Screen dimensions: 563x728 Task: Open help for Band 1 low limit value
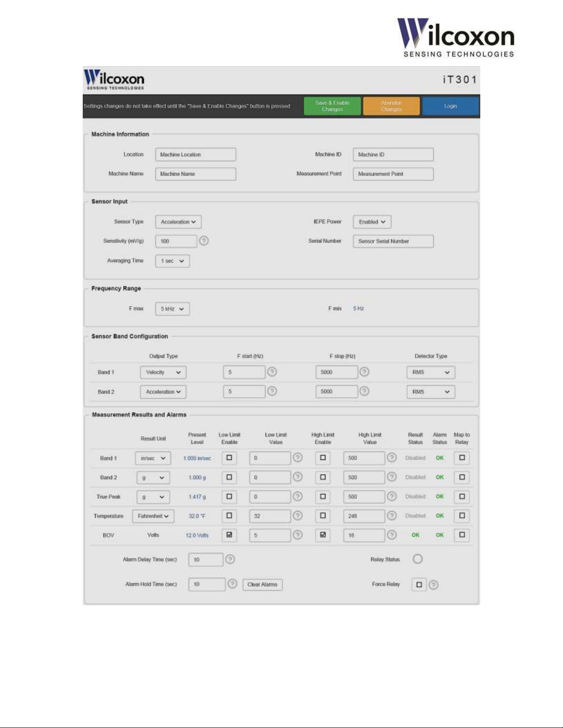298,457
